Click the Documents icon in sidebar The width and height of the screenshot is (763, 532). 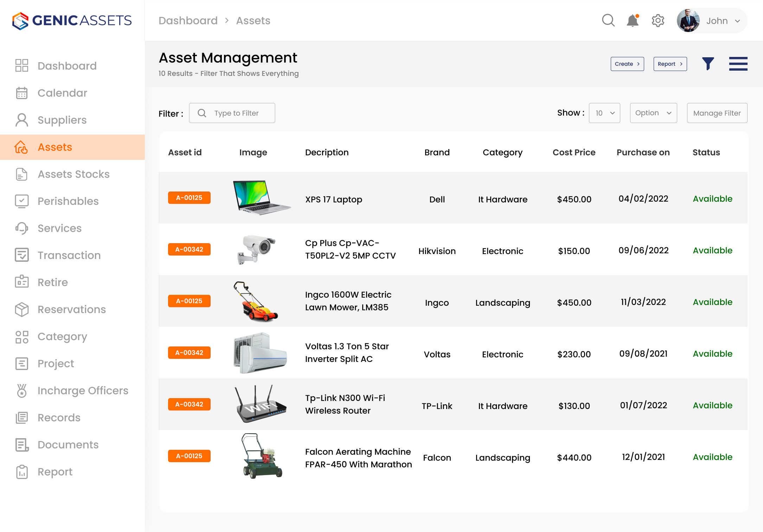coord(22,445)
